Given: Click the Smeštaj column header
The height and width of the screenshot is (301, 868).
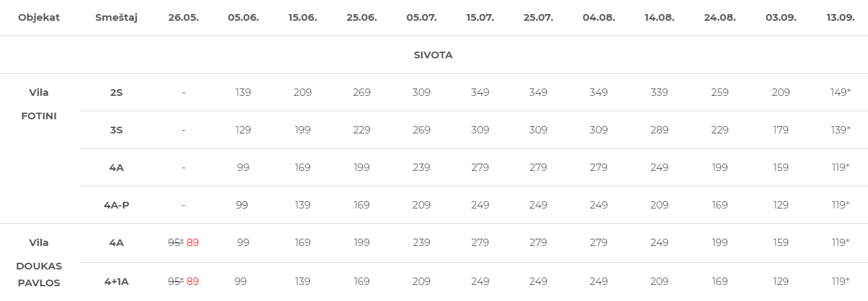Looking at the screenshot, I should pos(116,17).
